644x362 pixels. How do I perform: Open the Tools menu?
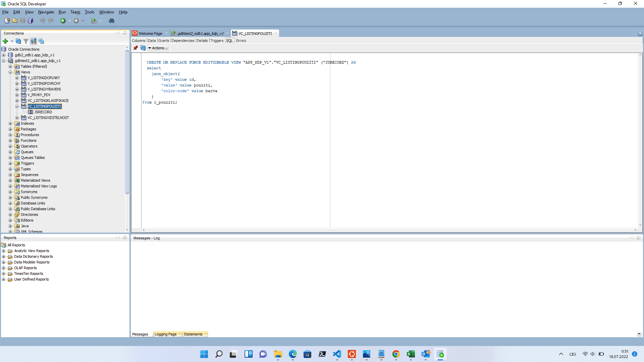[x=89, y=12]
